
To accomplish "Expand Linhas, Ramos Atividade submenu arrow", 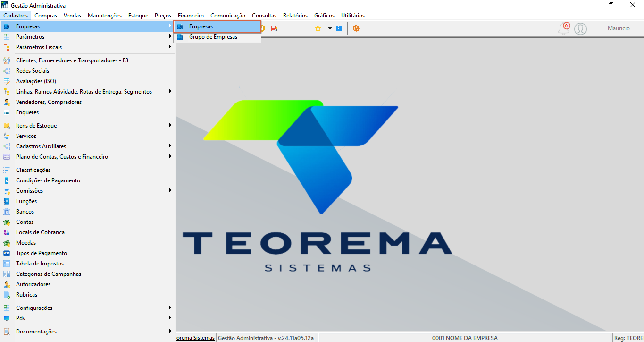I will (x=170, y=92).
